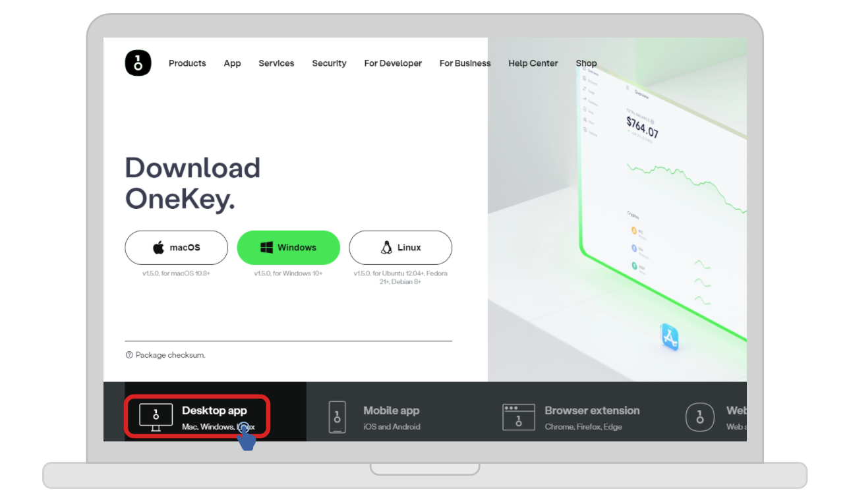Open the For Developer menu
The height and width of the screenshot is (504, 849).
point(393,63)
